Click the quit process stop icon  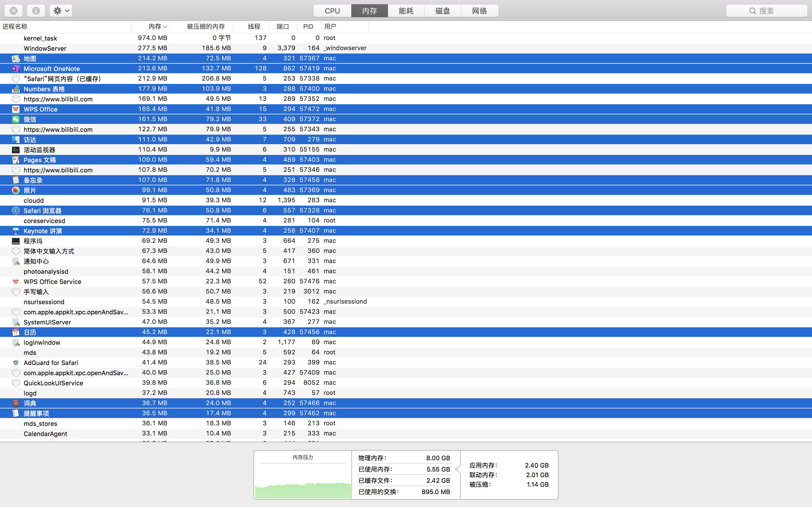[x=14, y=11]
